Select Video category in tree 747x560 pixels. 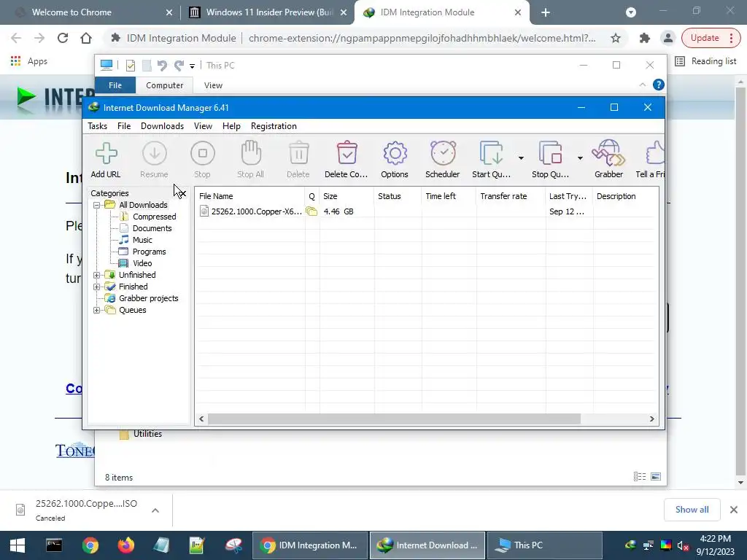tap(142, 263)
